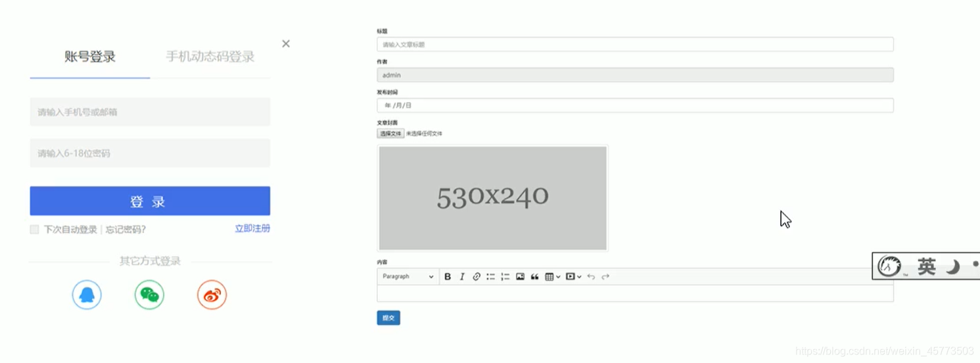Undo the last editor action
Screen dimensions: 980x363
click(591, 277)
